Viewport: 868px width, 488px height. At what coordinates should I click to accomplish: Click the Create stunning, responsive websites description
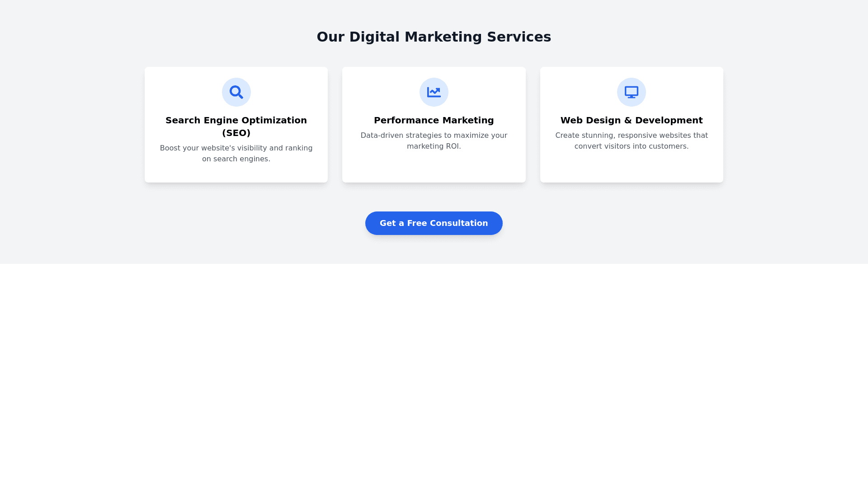pos(632,141)
